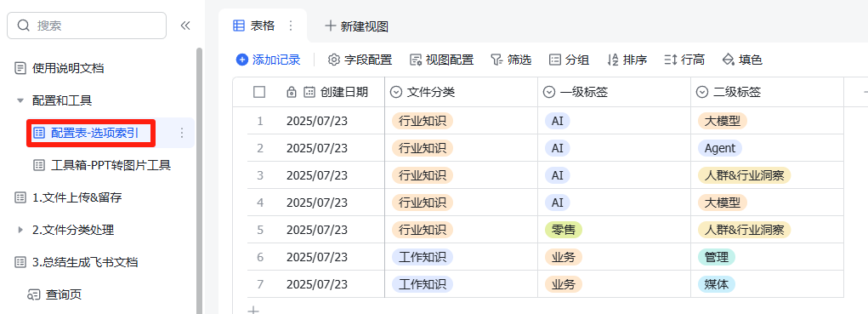Click the AI tag in row 4
The image size is (868, 314).
pos(558,203)
